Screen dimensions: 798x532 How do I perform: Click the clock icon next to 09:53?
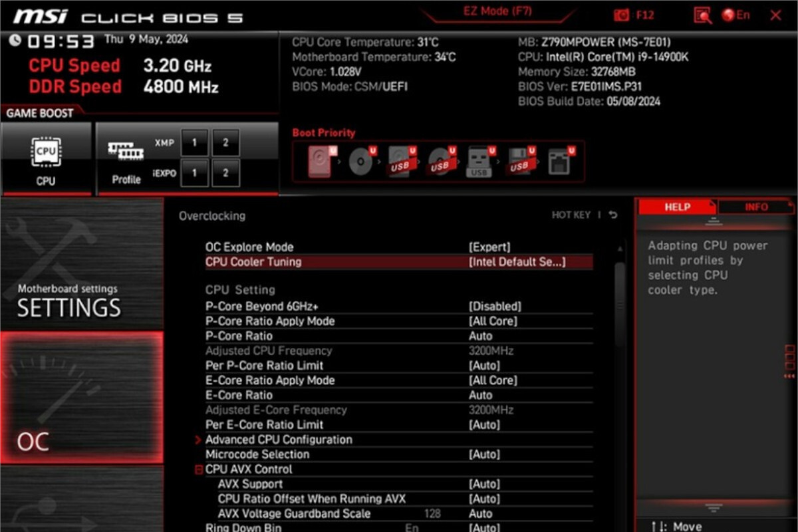pos(15,41)
